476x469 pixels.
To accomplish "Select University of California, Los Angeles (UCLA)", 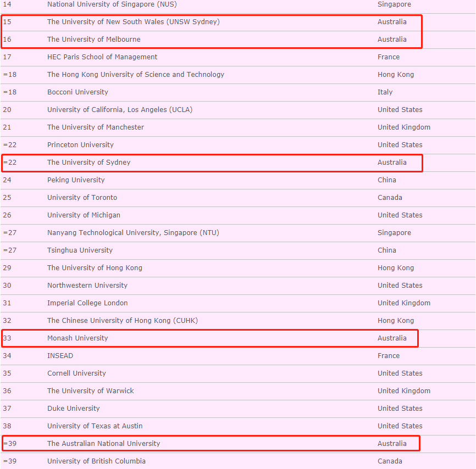I will click(x=120, y=110).
